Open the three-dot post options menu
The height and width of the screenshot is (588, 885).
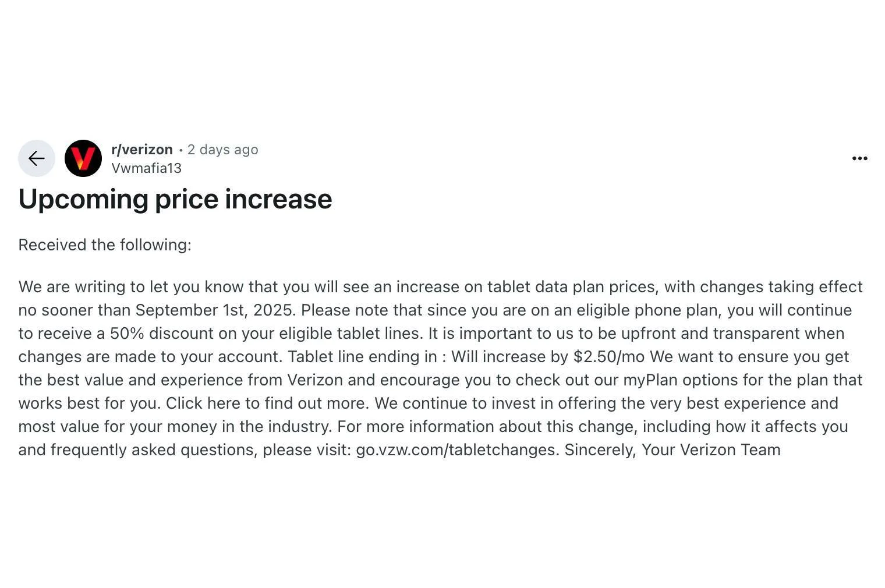[x=859, y=158]
